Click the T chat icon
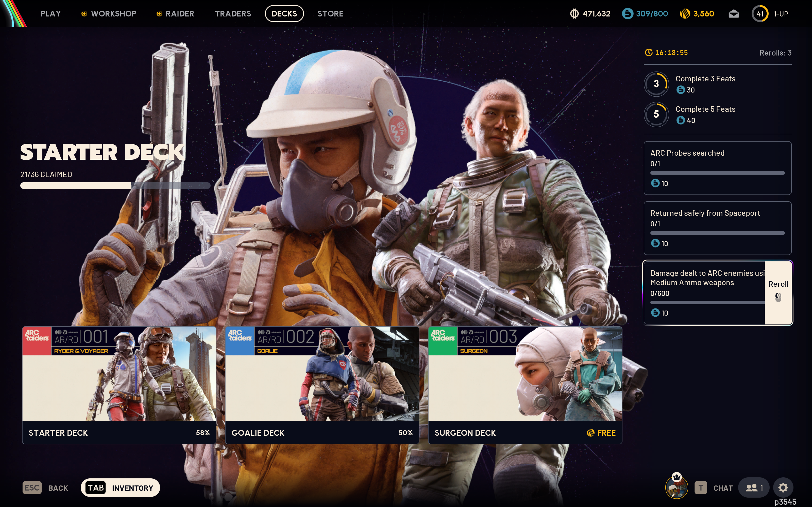The height and width of the screenshot is (507, 812). [701, 487]
